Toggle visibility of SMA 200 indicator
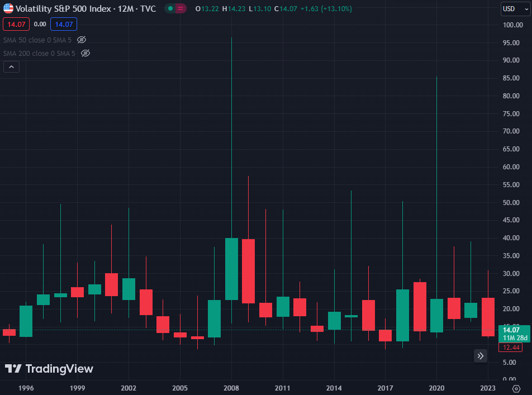This screenshot has width=532, height=395. (85, 53)
